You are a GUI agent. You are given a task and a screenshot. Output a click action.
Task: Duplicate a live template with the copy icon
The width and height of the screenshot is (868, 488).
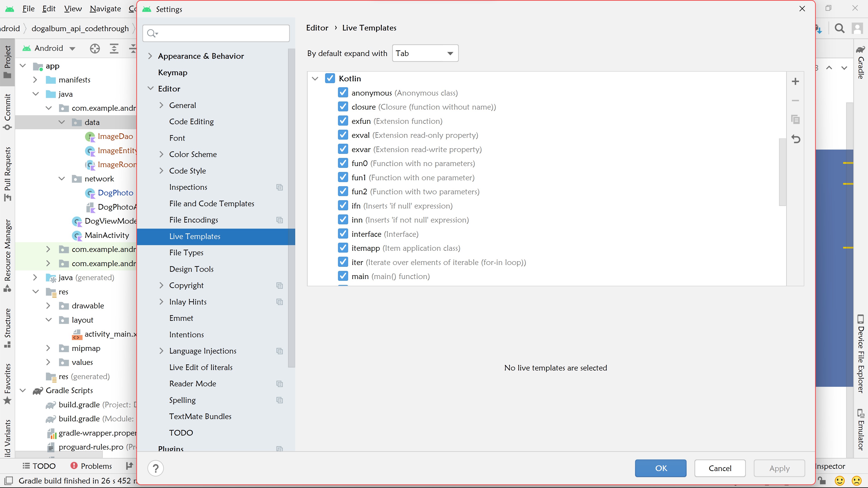pyautogui.click(x=795, y=120)
